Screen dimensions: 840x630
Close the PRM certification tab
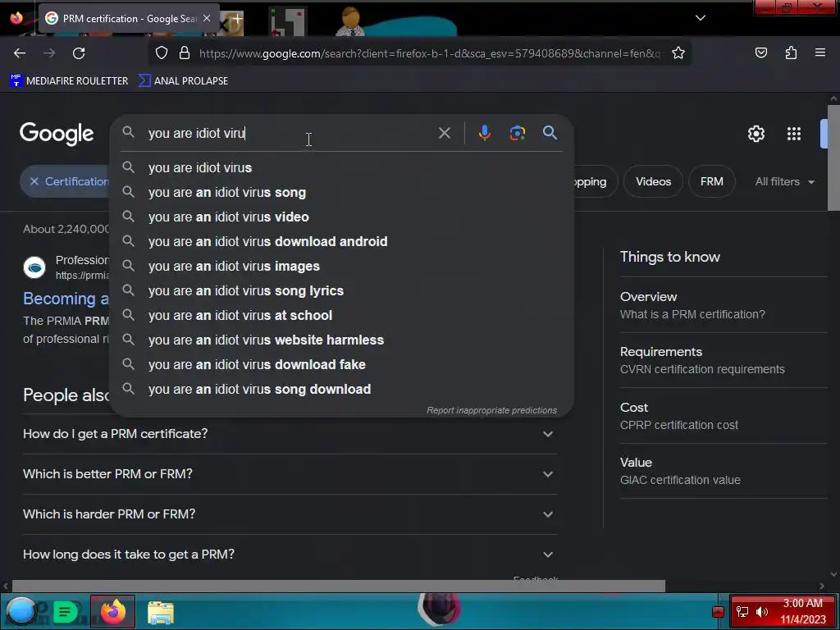point(207,18)
